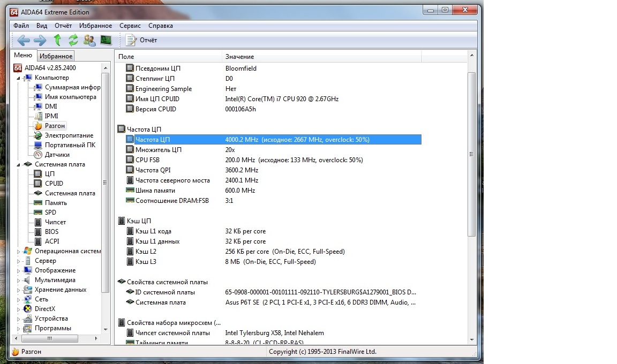This screenshot has height=364, width=617.
Task: Open the Отчёт menu
Action: click(63, 26)
